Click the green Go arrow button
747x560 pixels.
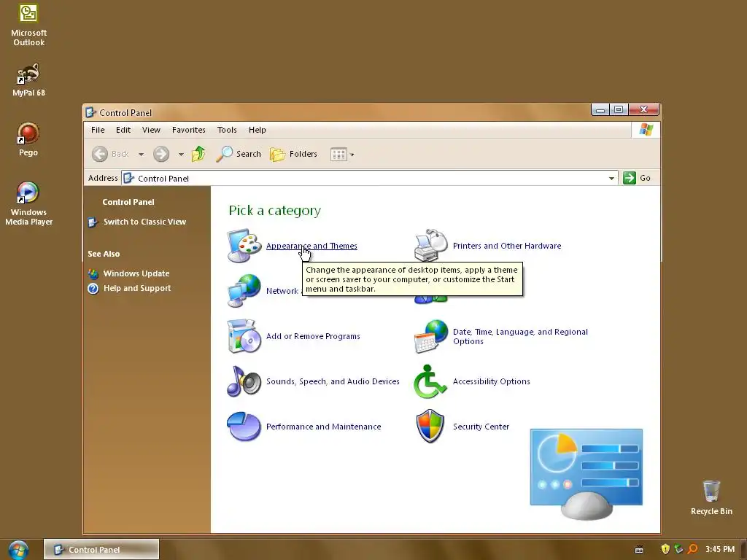coord(630,178)
